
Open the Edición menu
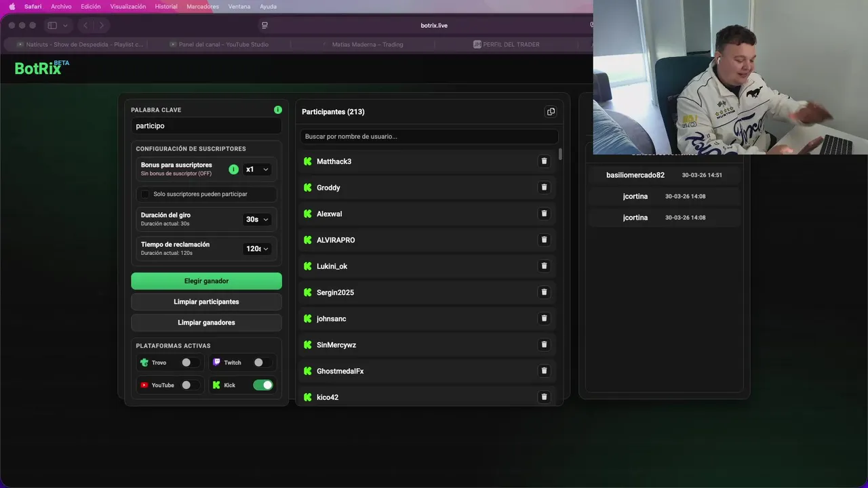(90, 6)
